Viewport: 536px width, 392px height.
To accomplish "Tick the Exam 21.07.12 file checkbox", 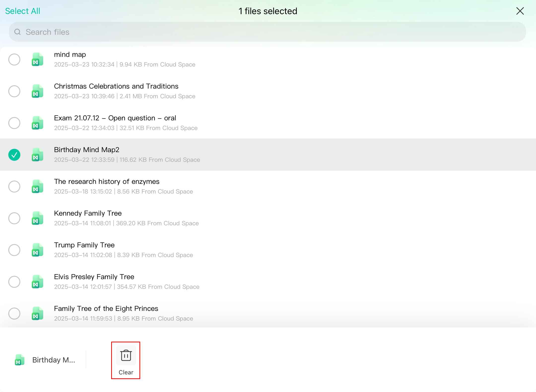I will point(14,123).
